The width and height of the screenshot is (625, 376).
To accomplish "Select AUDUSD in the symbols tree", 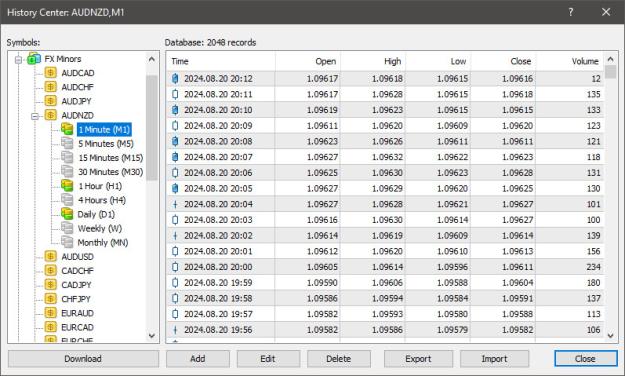I will [x=77, y=256].
